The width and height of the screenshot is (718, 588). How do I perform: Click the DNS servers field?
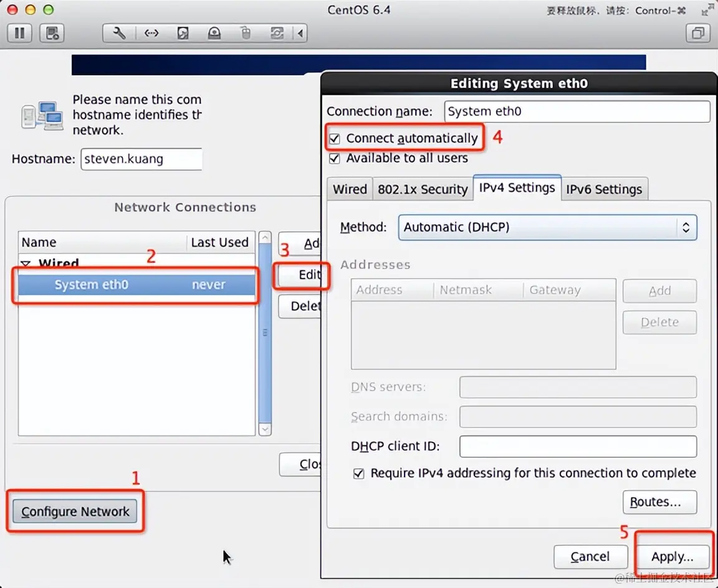[x=578, y=387]
